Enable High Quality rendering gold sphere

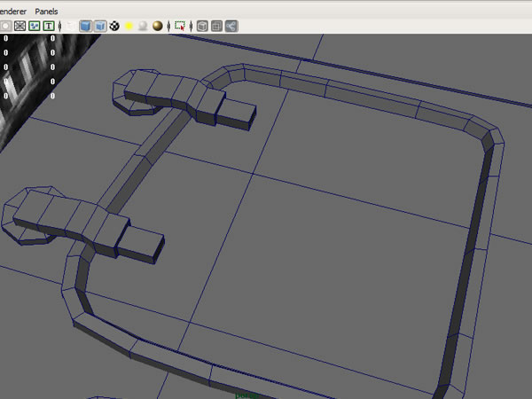[x=157, y=26]
